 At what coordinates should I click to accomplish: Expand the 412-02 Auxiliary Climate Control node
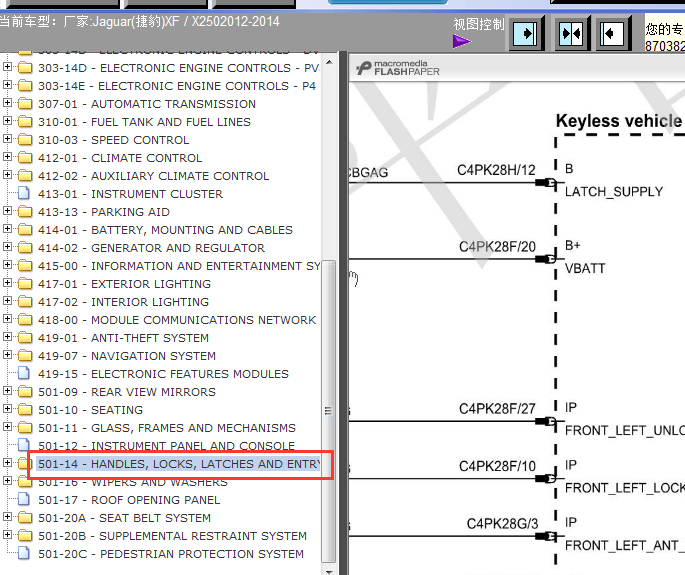tap(7, 174)
